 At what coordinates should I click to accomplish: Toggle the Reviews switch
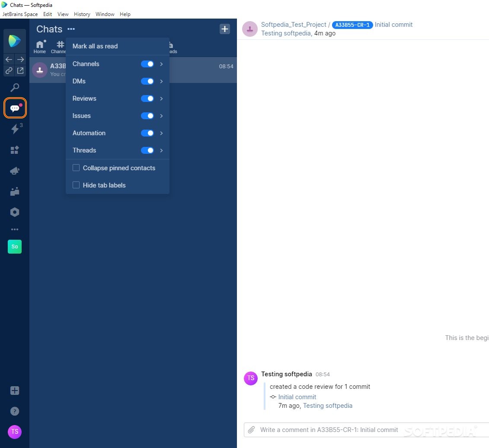147,98
